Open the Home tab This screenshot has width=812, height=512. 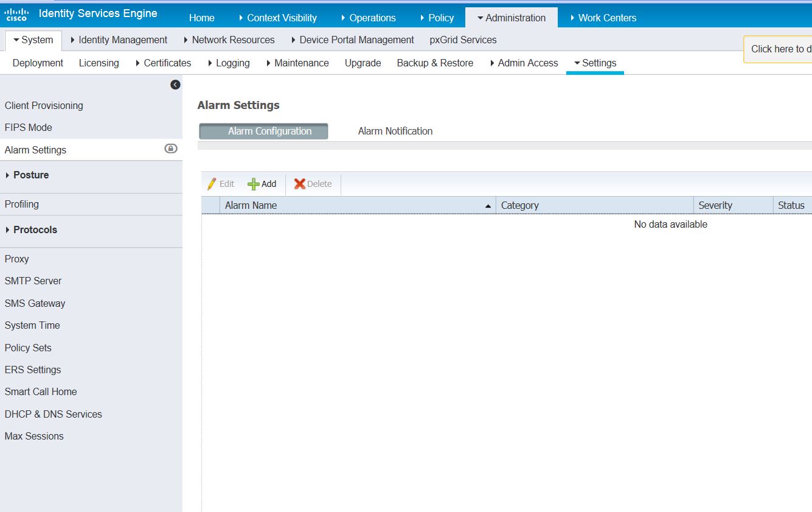click(201, 18)
